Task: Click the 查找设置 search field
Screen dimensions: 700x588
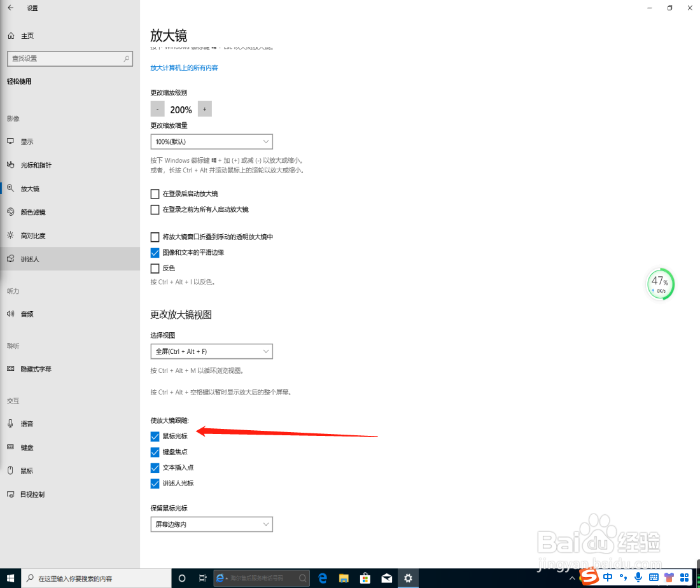Action: (x=70, y=59)
